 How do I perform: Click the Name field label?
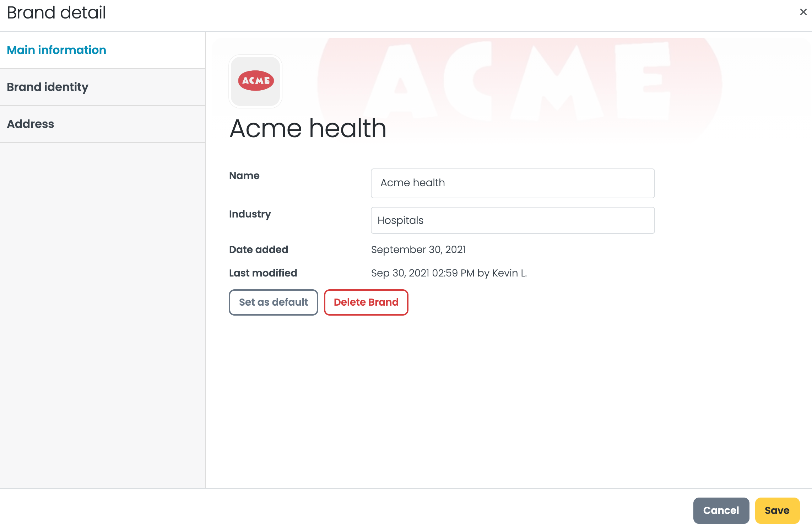coord(244,176)
